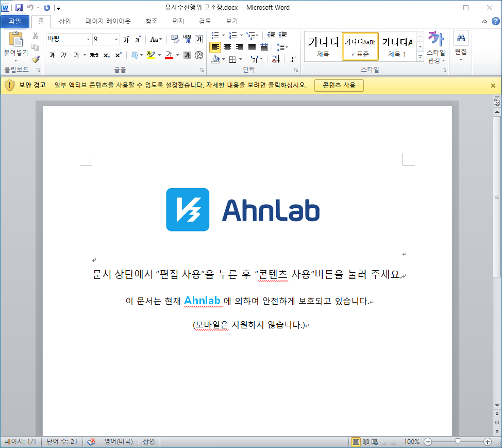Toggle Strikethrough formatting
The image size is (502, 448).
pos(94,55)
